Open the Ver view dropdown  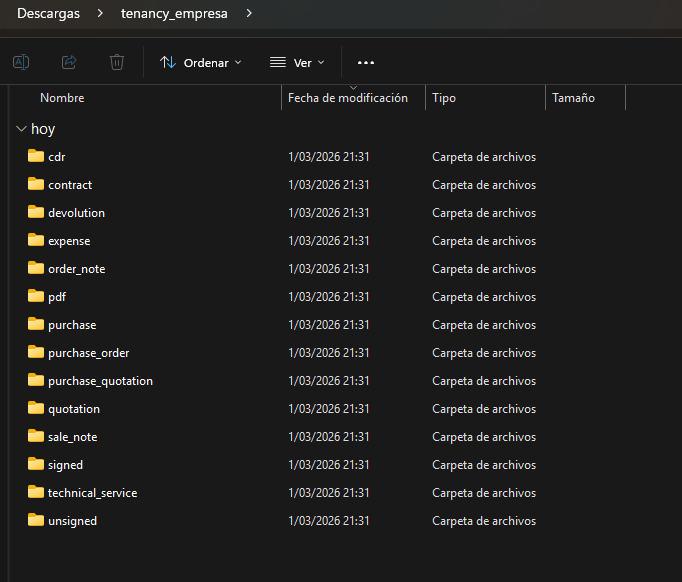[x=297, y=62]
